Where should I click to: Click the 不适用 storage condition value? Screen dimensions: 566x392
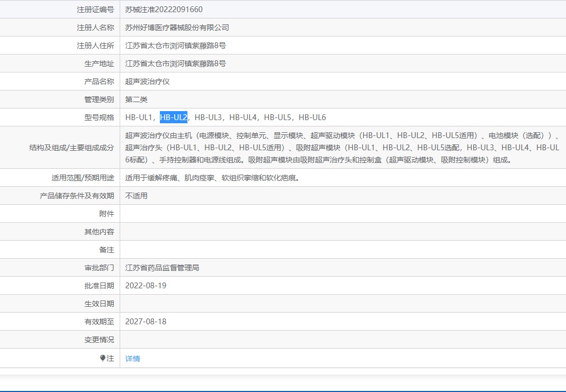click(x=136, y=196)
